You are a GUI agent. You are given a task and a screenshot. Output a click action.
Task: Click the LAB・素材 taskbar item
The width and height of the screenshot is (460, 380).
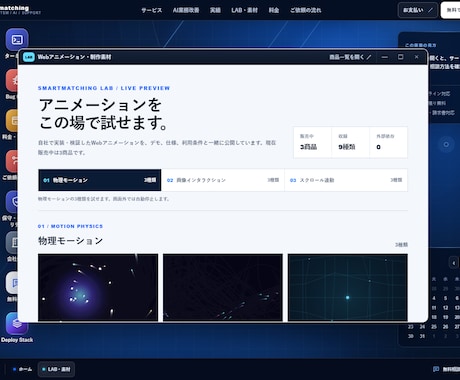(x=56, y=369)
